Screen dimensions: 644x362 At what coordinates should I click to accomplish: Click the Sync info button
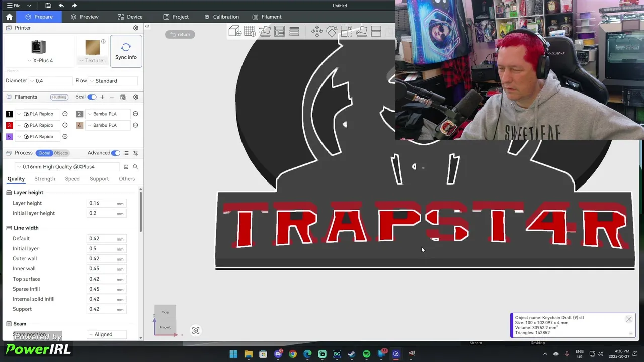point(126,51)
